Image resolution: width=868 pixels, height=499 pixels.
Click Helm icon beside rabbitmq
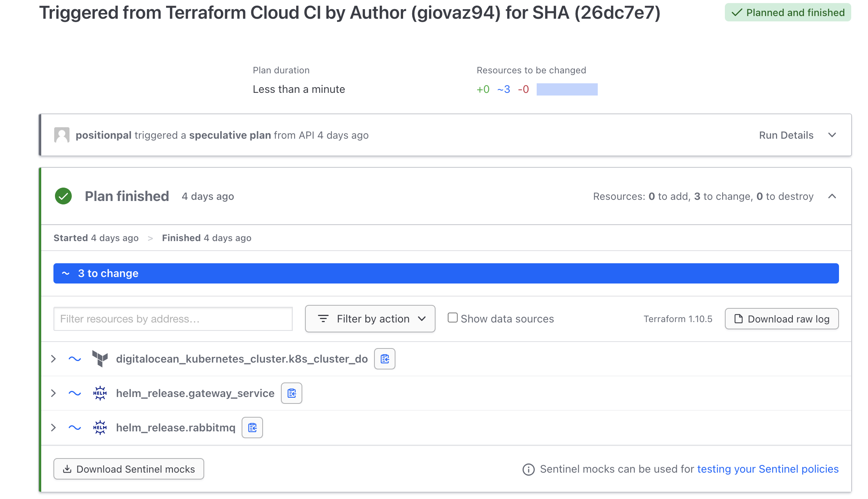pyautogui.click(x=100, y=428)
